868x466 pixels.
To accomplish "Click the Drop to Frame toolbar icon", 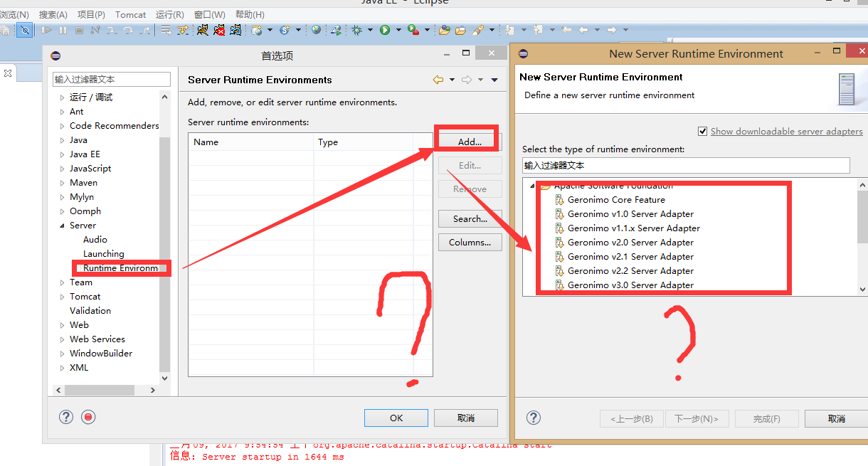I will point(166,30).
